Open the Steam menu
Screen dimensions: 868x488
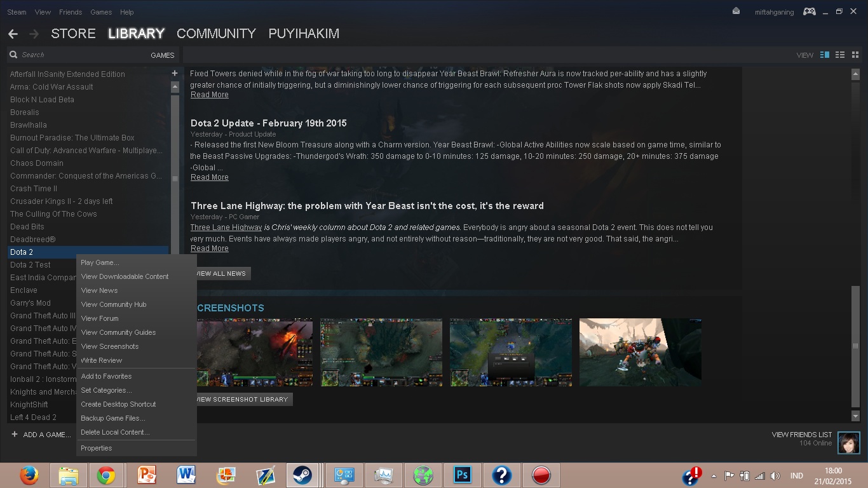(x=17, y=12)
